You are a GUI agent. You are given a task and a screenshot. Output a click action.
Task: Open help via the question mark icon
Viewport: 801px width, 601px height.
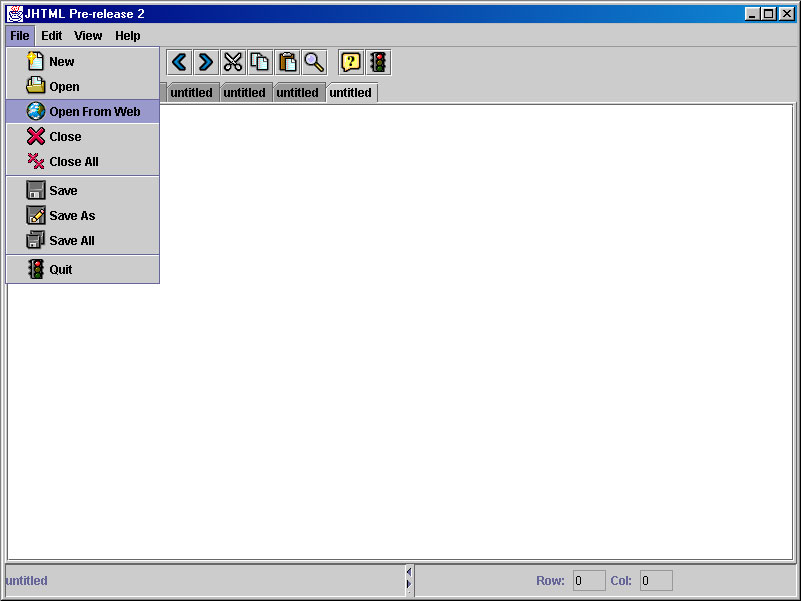pyautogui.click(x=351, y=63)
